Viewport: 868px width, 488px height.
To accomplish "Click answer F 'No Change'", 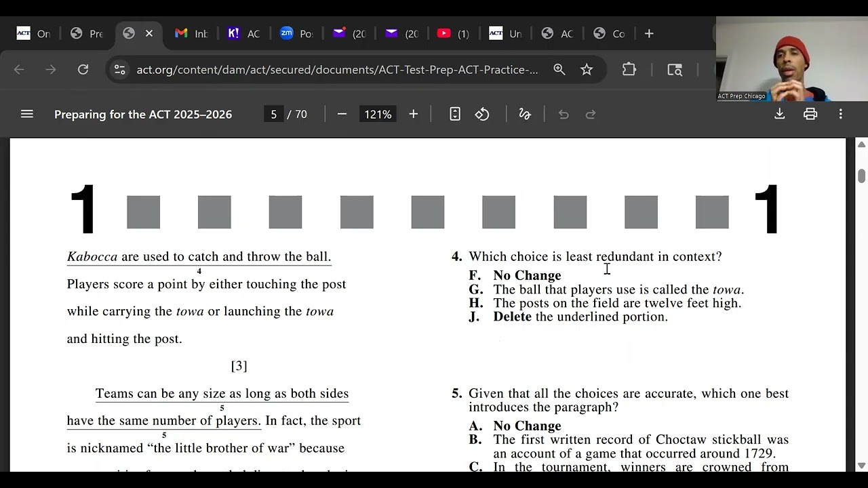I will click(x=515, y=275).
